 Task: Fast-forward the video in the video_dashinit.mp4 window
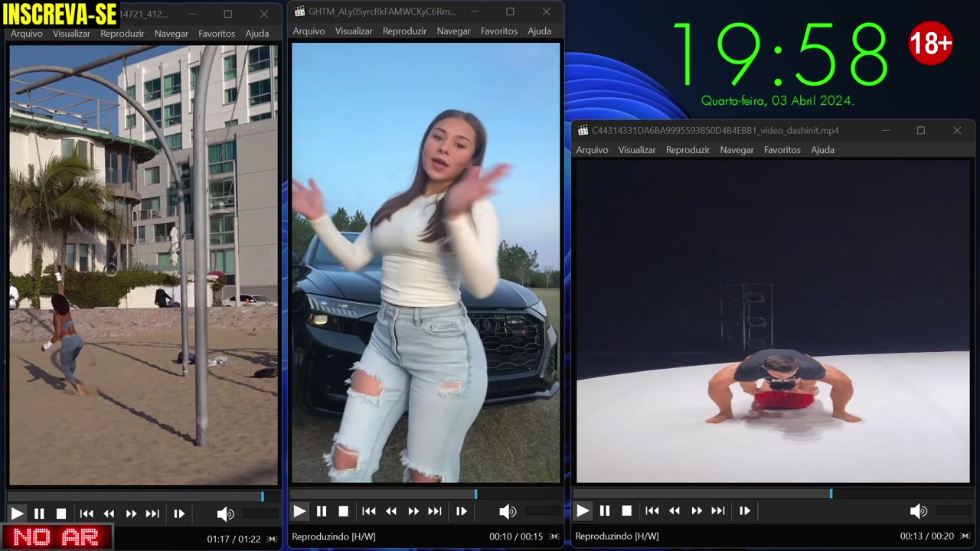point(697,510)
